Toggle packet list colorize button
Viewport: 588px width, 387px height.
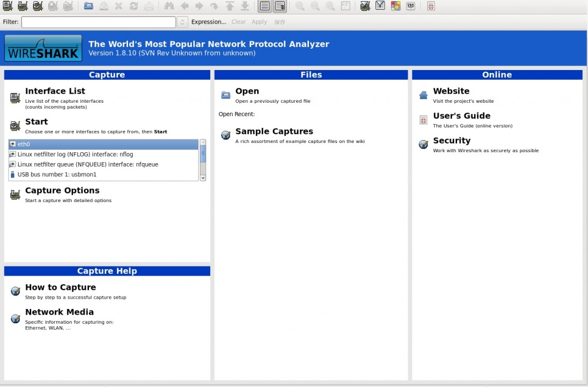click(265, 6)
